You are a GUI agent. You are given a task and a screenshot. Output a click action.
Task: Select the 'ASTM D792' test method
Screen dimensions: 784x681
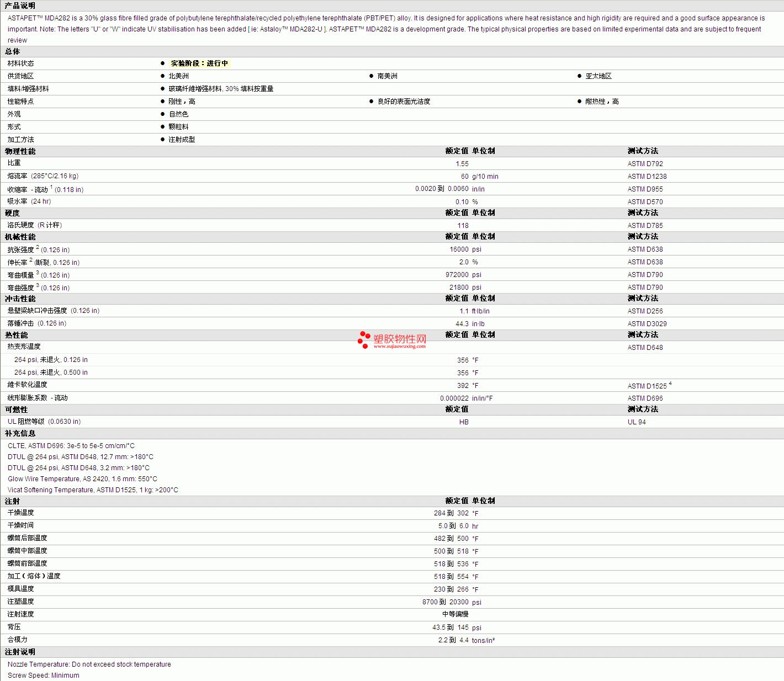645,164
